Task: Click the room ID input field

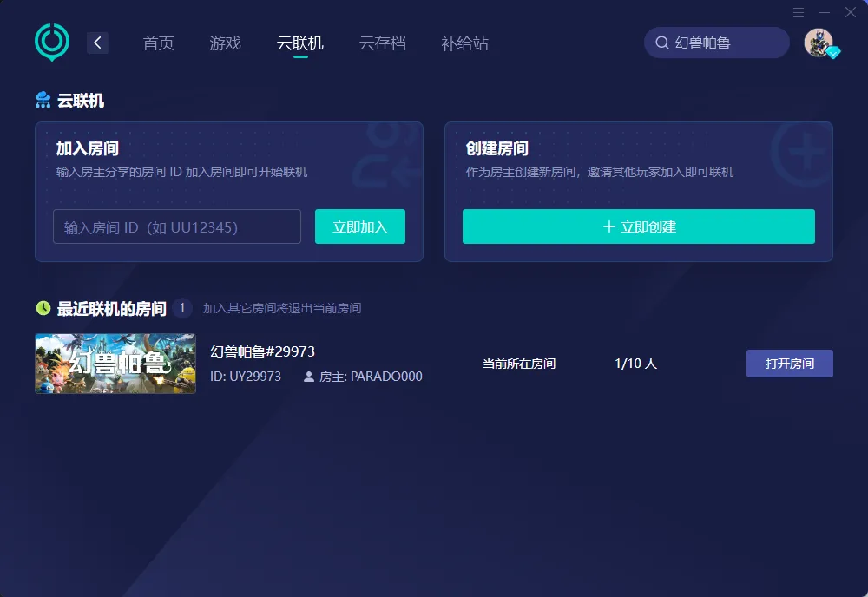Action: click(x=176, y=226)
